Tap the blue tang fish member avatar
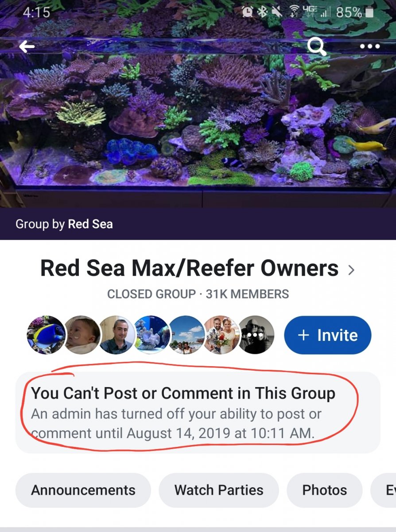The width and height of the screenshot is (396, 532). coord(46,335)
